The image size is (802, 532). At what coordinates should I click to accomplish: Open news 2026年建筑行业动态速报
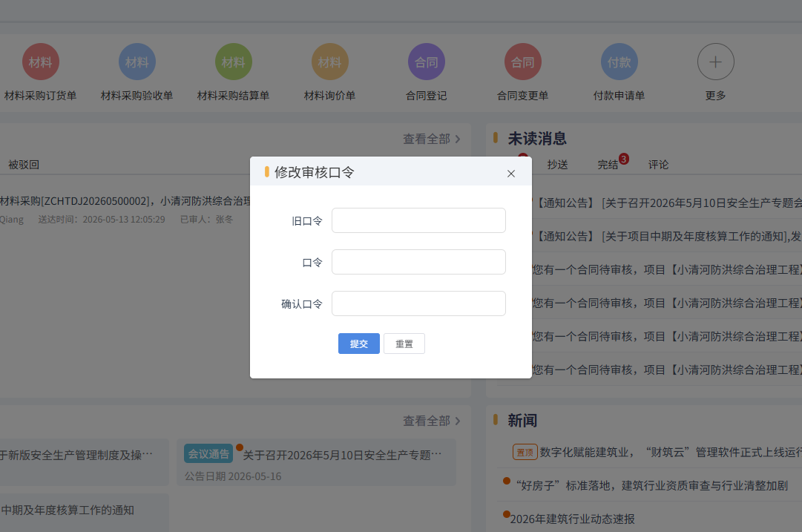[x=572, y=519]
